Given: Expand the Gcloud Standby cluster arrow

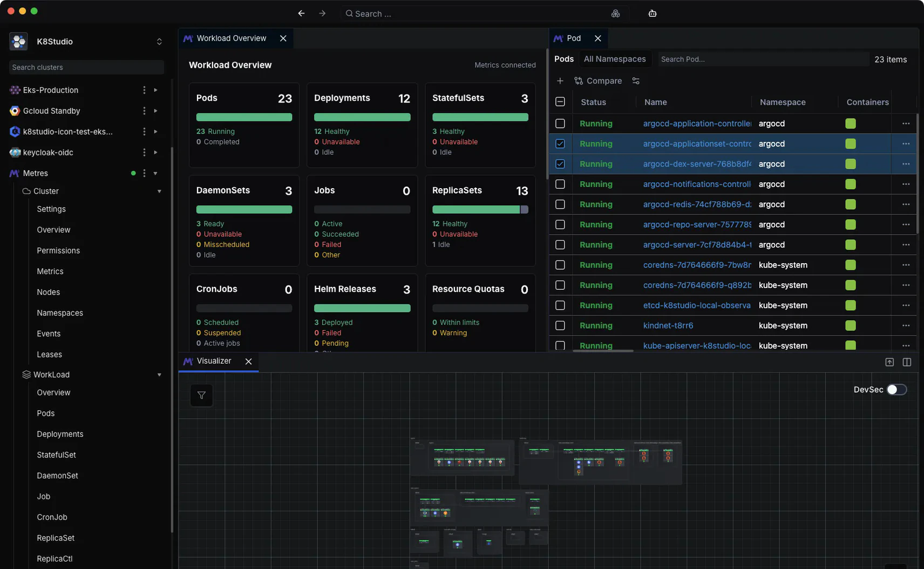Looking at the screenshot, I should pyautogui.click(x=155, y=111).
